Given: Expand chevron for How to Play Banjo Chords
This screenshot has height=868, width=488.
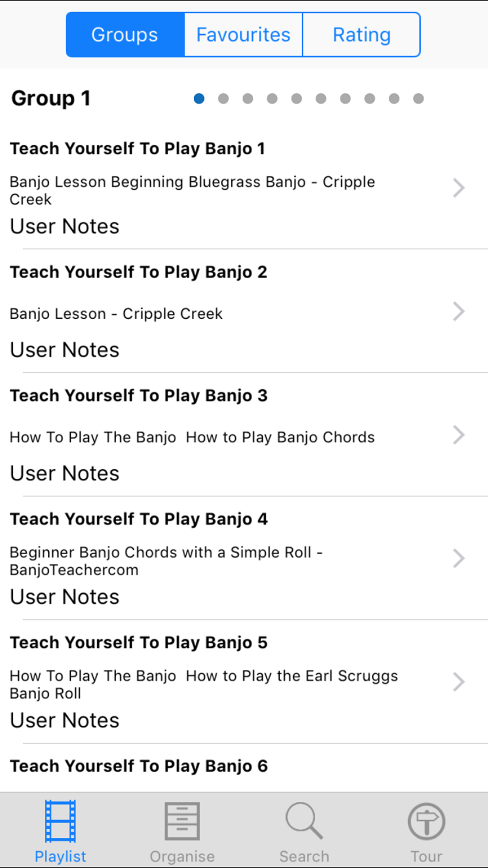Looking at the screenshot, I should tap(458, 435).
